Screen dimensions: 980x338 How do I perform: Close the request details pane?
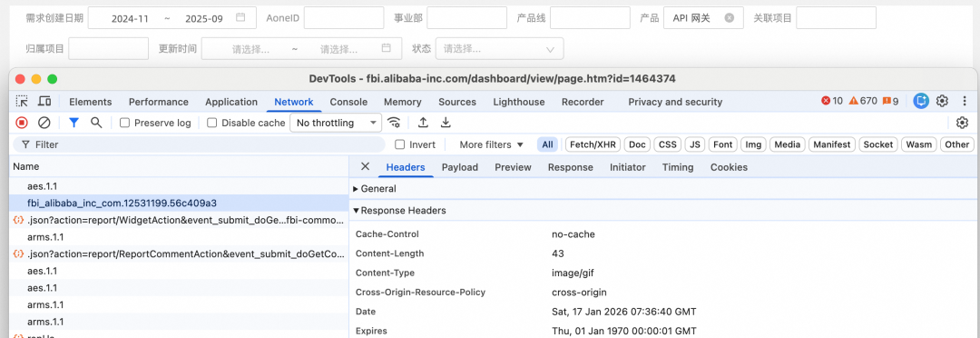tap(366, 166)
